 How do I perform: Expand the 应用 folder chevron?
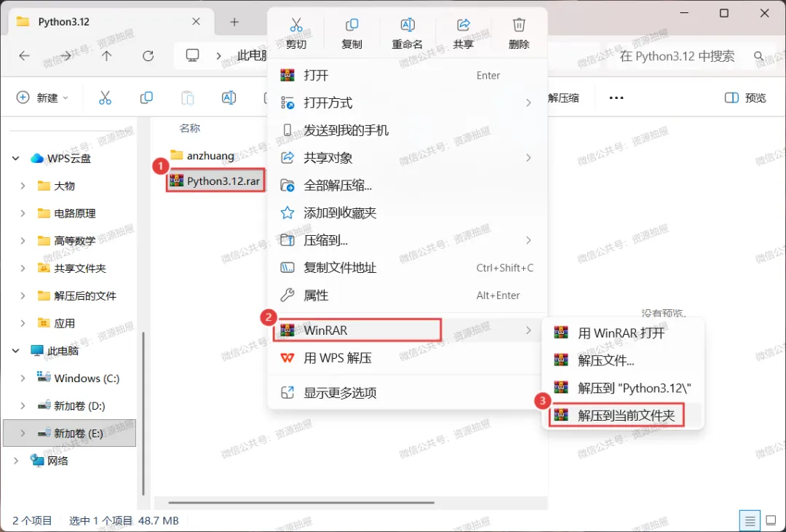[x=23, y=323]
